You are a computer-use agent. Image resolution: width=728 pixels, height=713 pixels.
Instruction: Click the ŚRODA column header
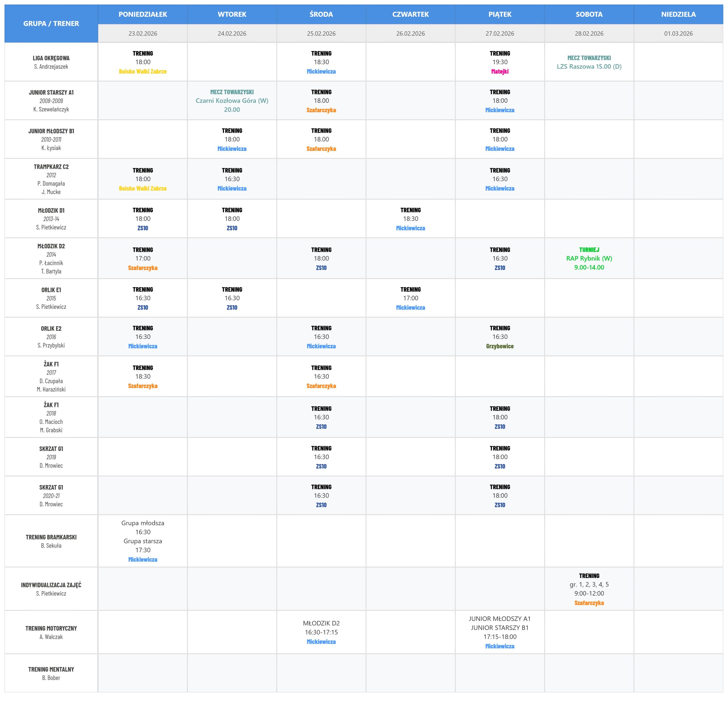pyautogui.click(x=321, y=14)
